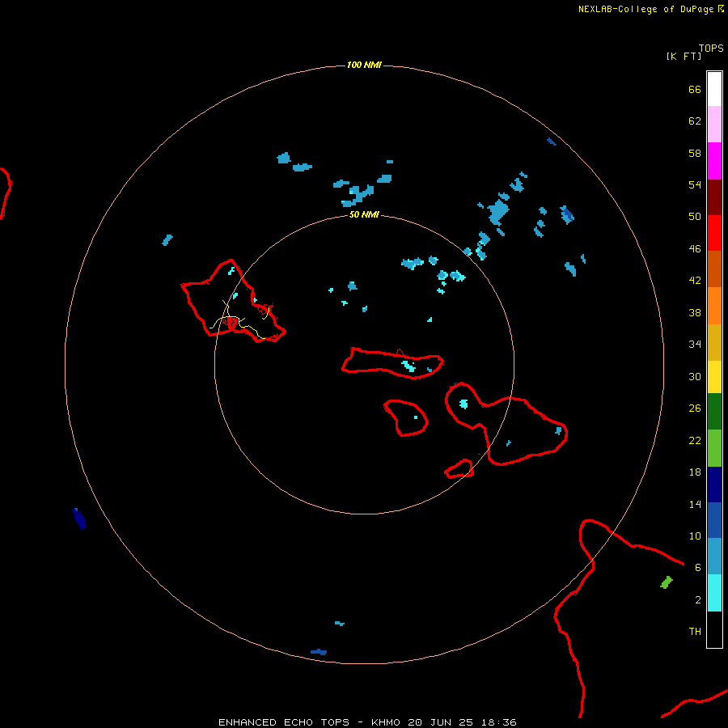Viewport: 728px width, 728px height.
Task: Click the dark red 54 kft swatch
Action: [x=714, y=197]
